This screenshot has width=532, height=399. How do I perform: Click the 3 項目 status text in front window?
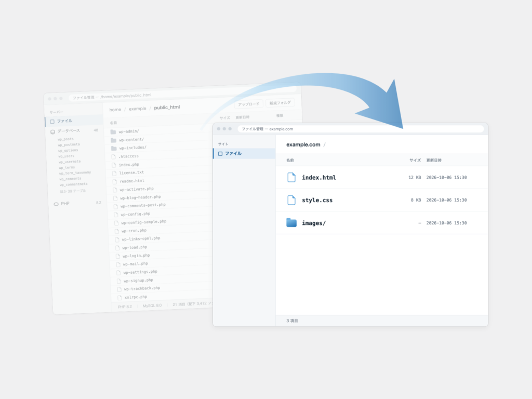(x=292, y=321)
